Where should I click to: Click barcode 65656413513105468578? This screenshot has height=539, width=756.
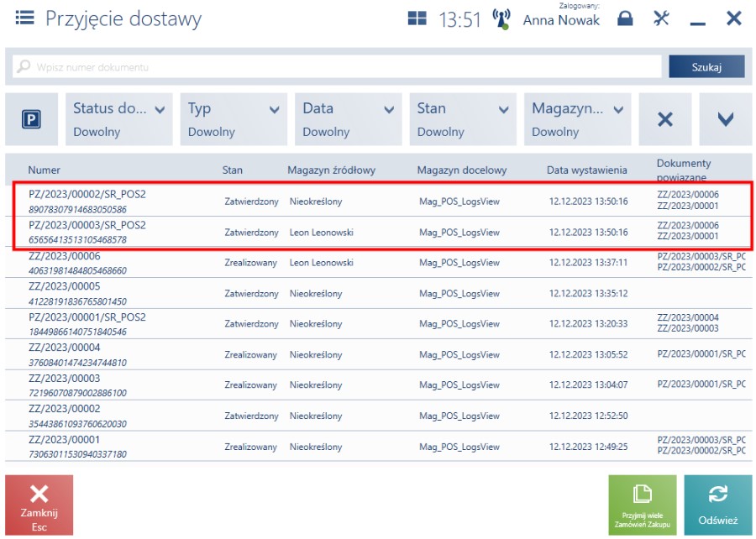tap(77, 240)
